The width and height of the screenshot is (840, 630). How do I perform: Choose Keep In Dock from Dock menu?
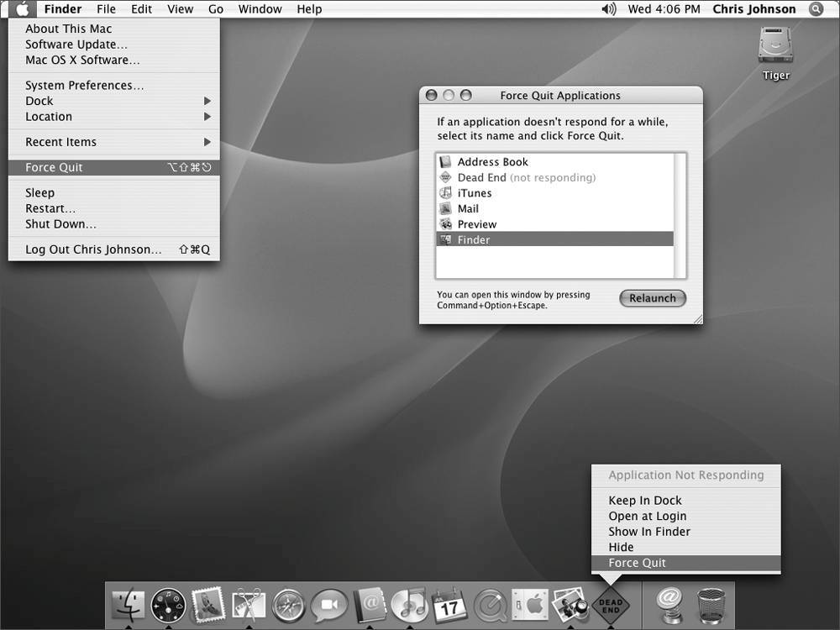point(685,501)
